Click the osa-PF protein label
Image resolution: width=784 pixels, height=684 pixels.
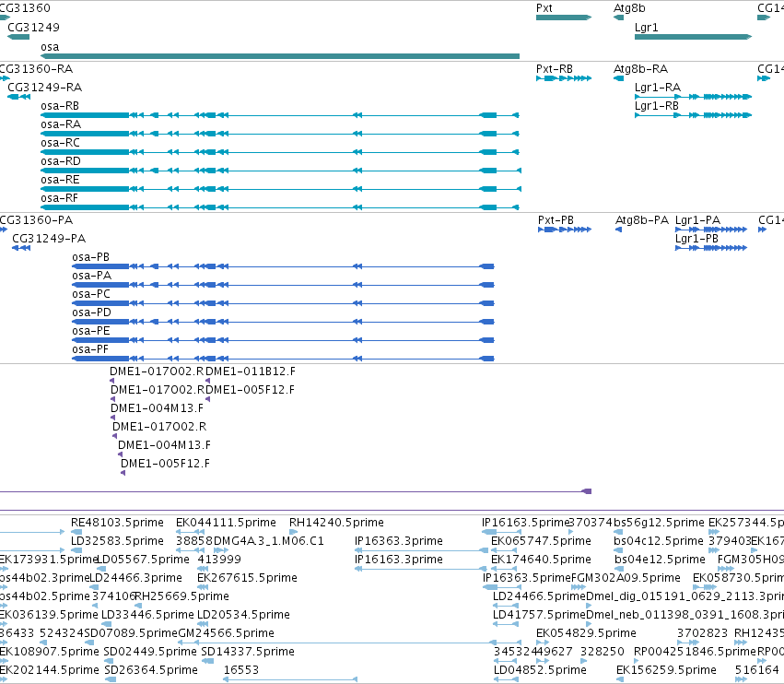90,349
